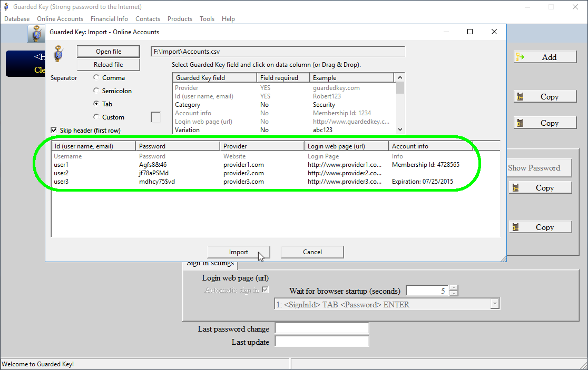Open the sign-in sequence dropdown
The width and height of the screenshot is (588, 370).
(495, 304)
